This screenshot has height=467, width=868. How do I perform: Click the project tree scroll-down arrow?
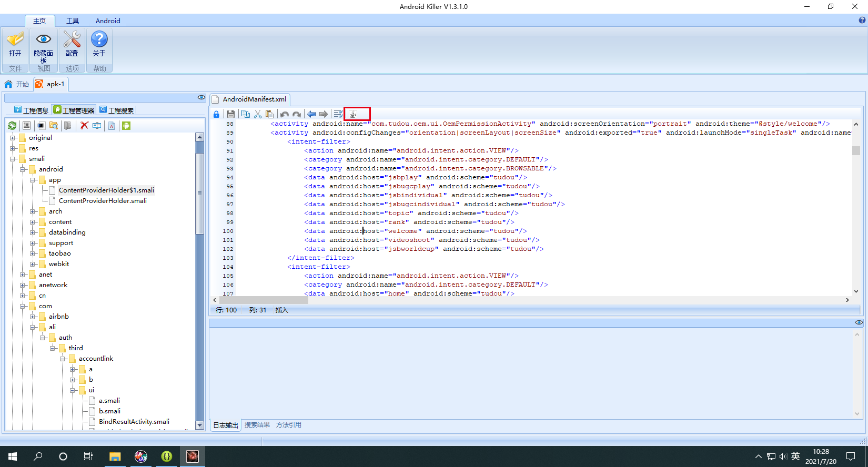(199, 425)
